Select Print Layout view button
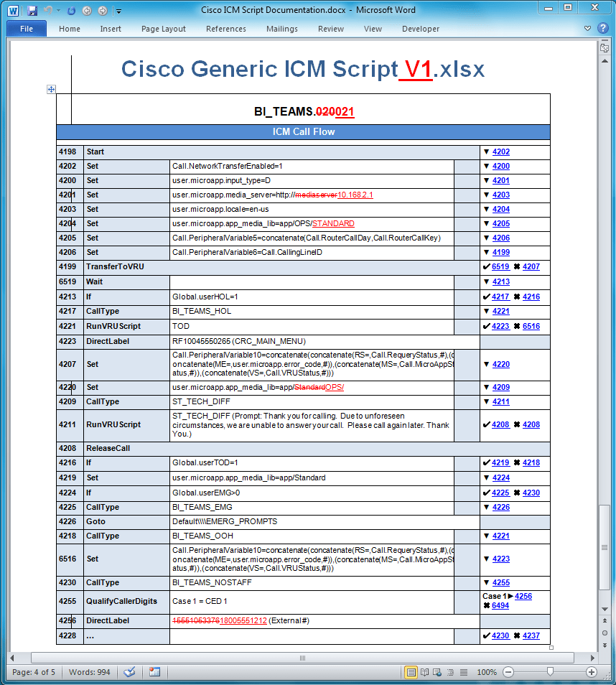Image resolution: width=616 pixels, height=685 pixels. [411, 672]
